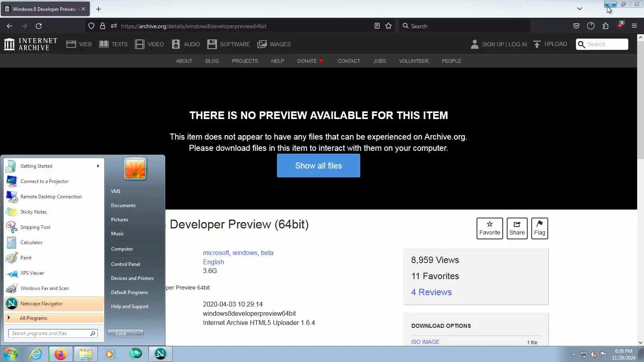This screenshot has height=362, width=644.
Task: Launch Netscape Navigator from Start menu
Action: coord(54,304)
